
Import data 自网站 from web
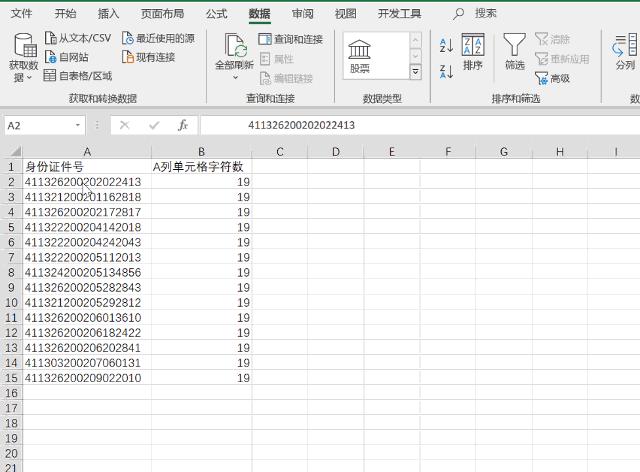[x=66, y=57]
